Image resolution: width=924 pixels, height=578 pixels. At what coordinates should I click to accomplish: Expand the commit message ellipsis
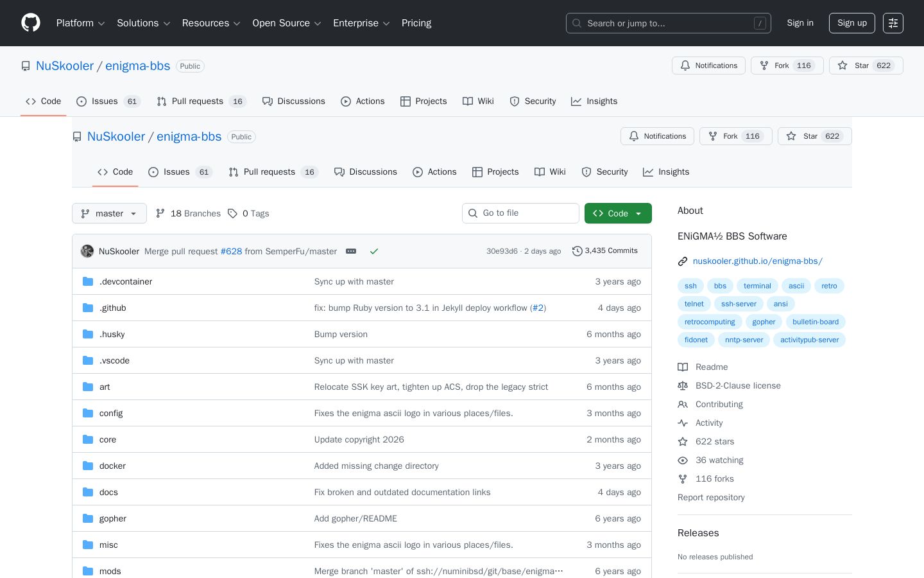(x=351, y=251)
